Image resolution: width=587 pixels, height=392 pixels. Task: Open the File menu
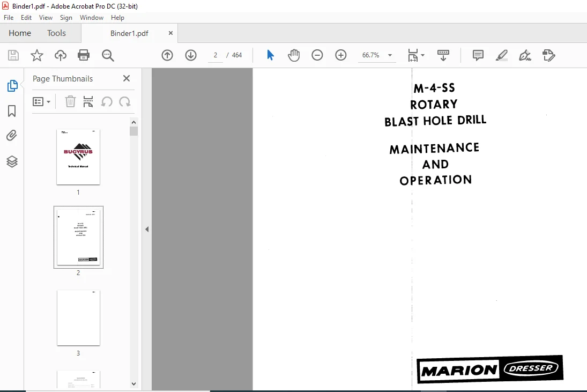[9, 18]
